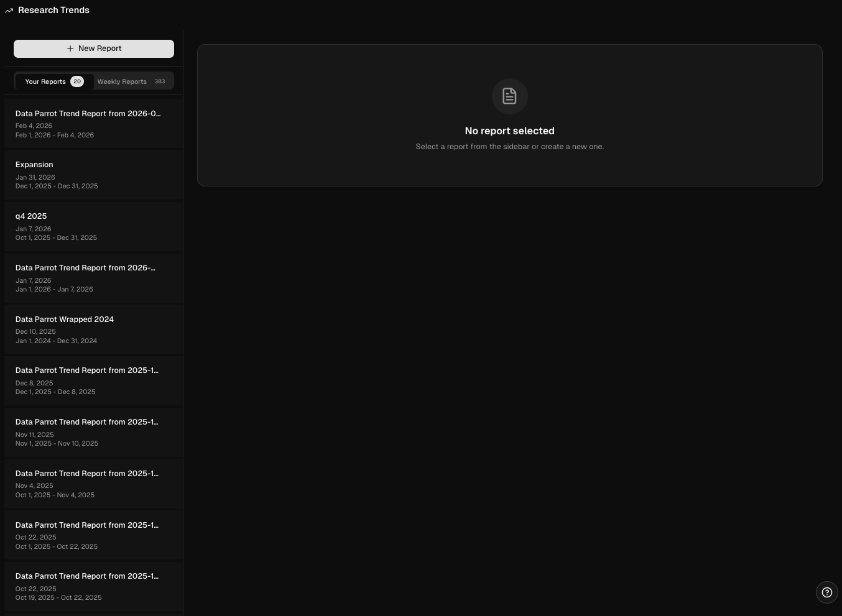Select the report dated Dec 8, 2025
This screenshot has width=842, height=616.
coord(93,380)
